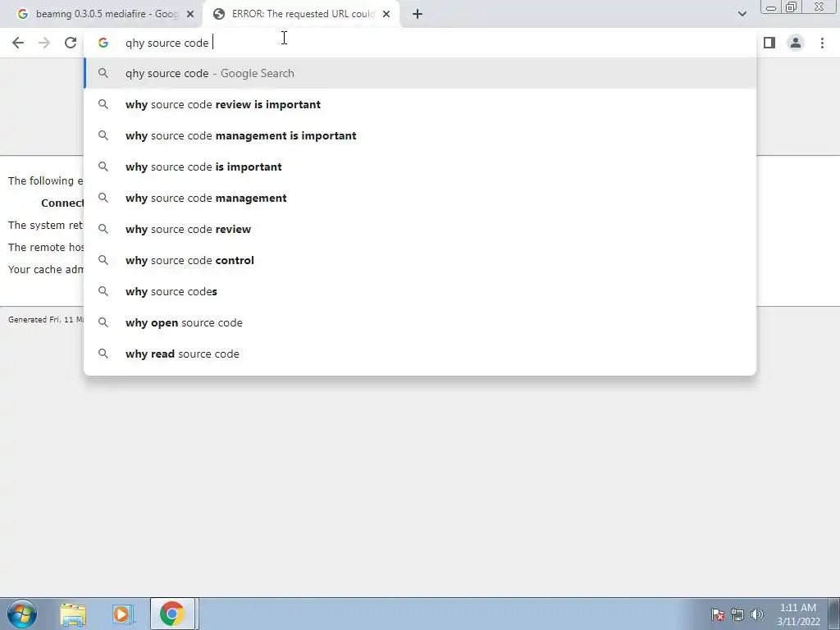The width and height of the screenshot is (840, 630).
Task: Open Action Center flag icon in tray
Action: tap(718, 614)
